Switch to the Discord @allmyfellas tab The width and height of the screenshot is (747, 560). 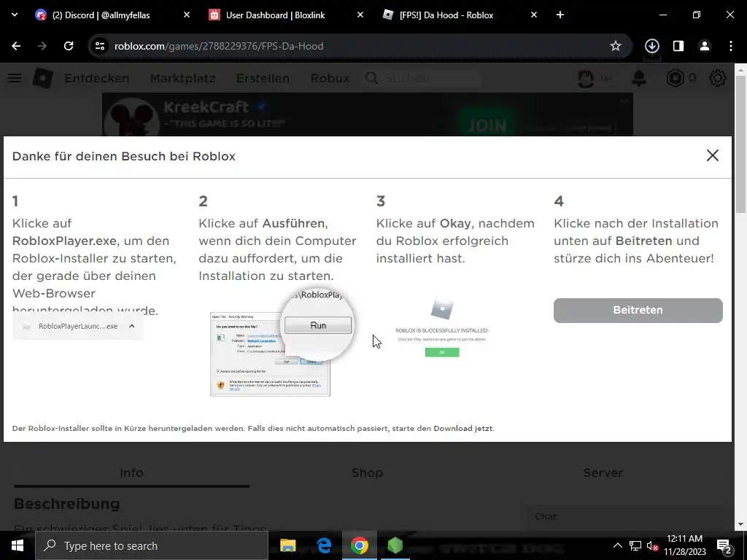(x=101, y=15)
